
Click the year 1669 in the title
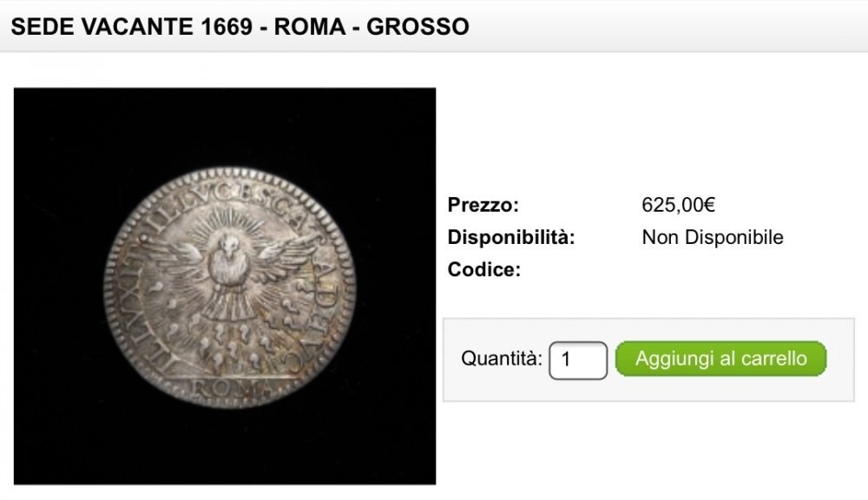(228, 26)
